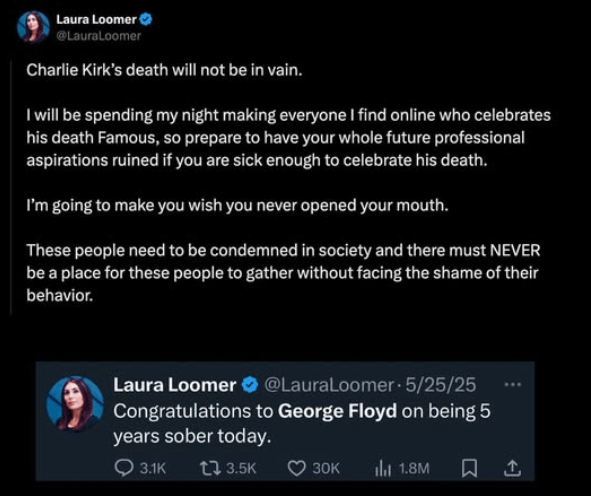This screenshot has width=591, height=496.
Task: Click the verified badge in the quoted tweet
Action: click(x=250, y=385)
